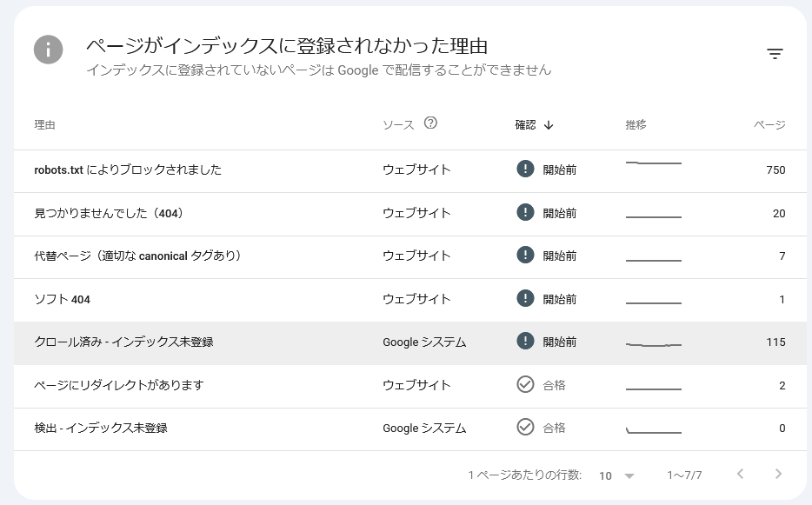Click the help icon beside ソース
This screenshot has width=812, height=505.
430,123
